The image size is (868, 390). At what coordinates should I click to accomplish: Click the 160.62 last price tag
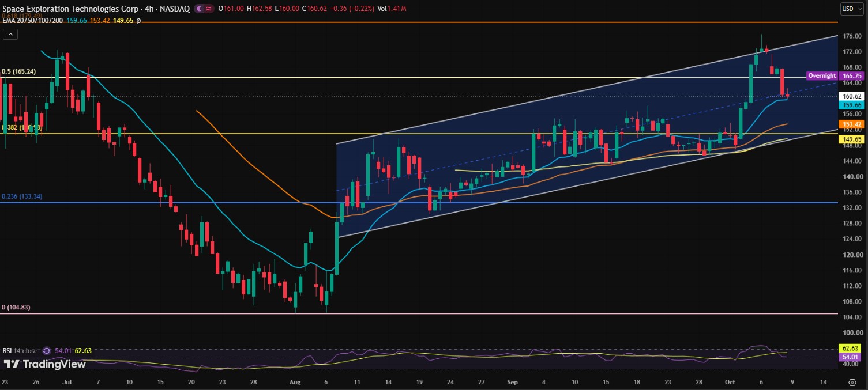851,96
